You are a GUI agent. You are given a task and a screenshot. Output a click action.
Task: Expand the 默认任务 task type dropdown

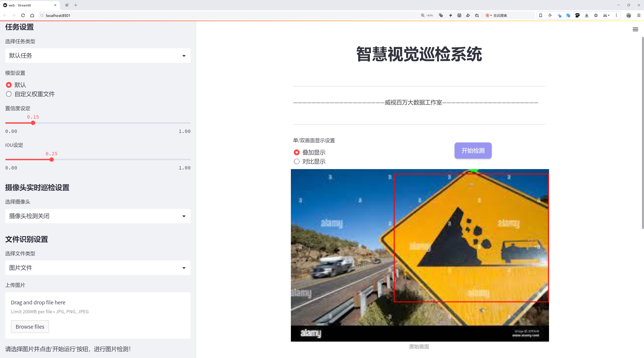(x=98, y=56)
